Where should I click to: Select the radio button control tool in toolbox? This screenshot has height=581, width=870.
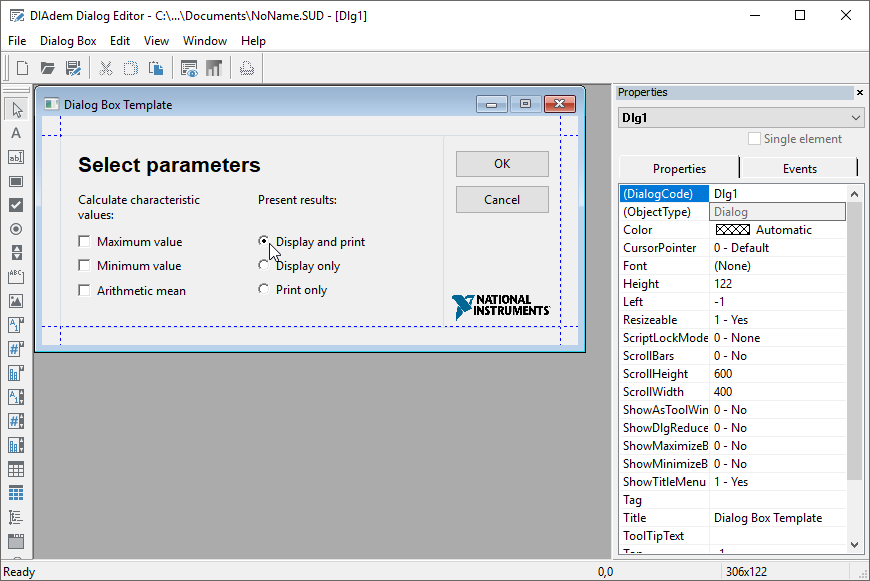point(16,229)
